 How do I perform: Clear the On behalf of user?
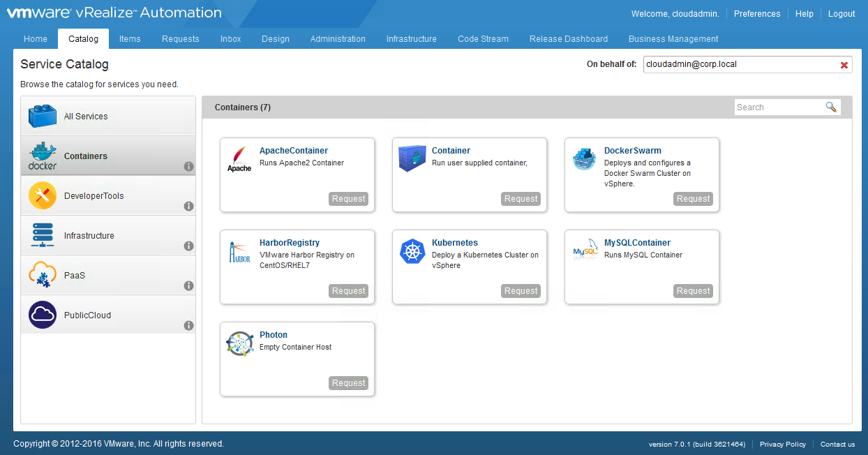[844, 65]
